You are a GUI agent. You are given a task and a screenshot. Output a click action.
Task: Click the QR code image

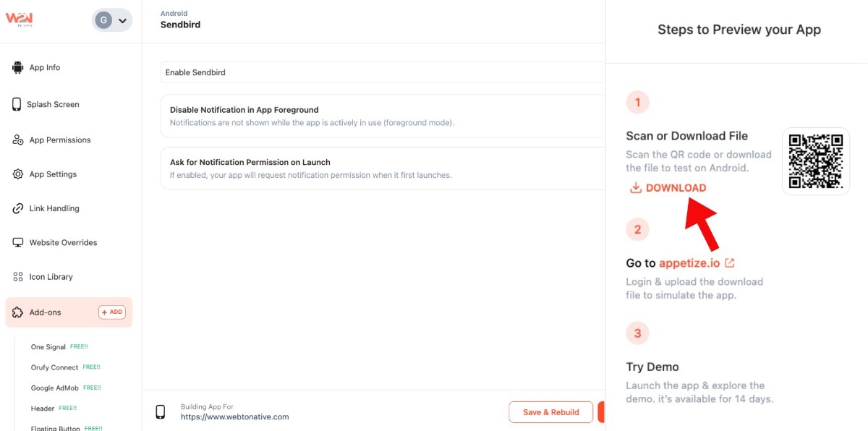click(816, 161)
